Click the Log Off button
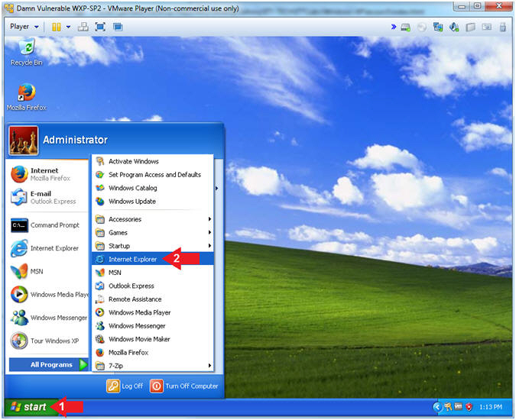 tap(125, 386)
